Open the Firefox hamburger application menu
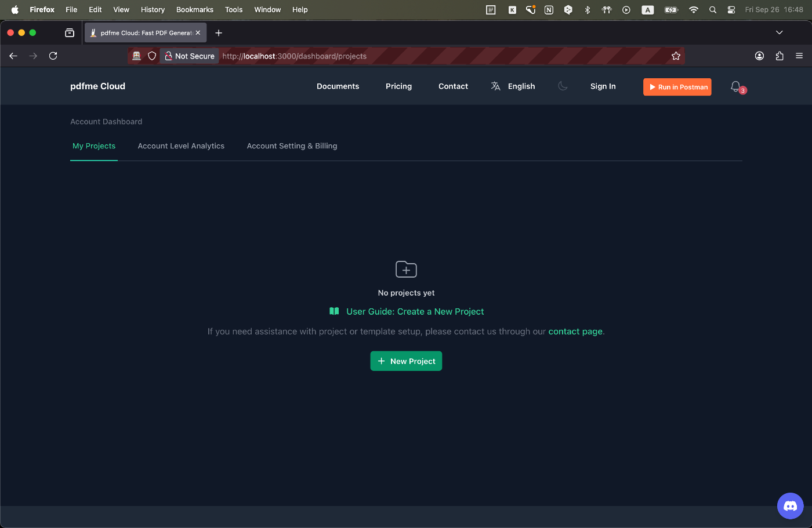 [799, 56]
